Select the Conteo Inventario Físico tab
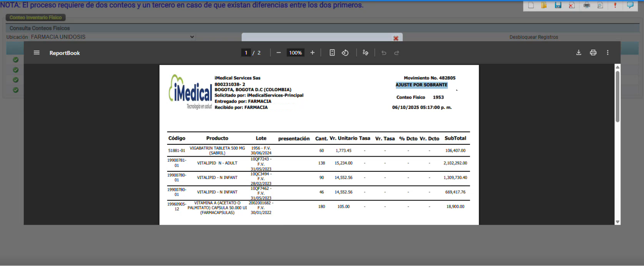 tap(35, 18)
